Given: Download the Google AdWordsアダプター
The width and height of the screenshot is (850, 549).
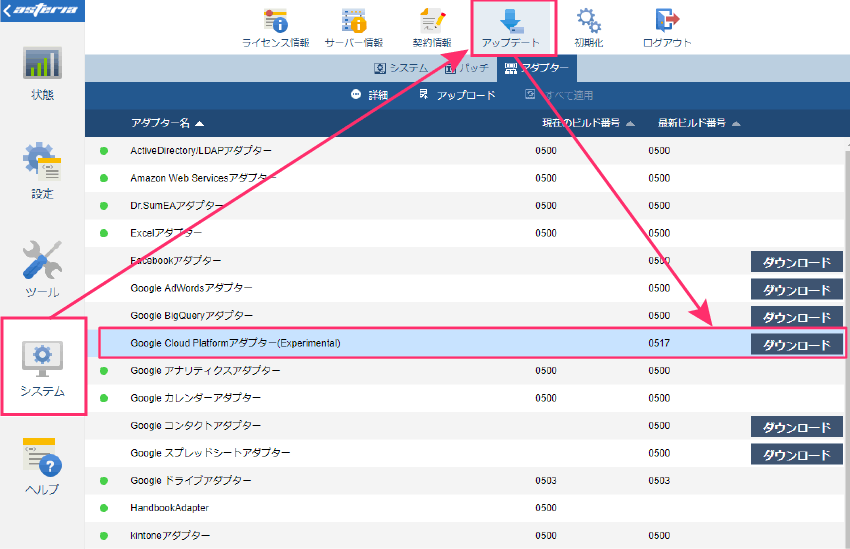Looking at the screenshot, I should pos(796,290).
